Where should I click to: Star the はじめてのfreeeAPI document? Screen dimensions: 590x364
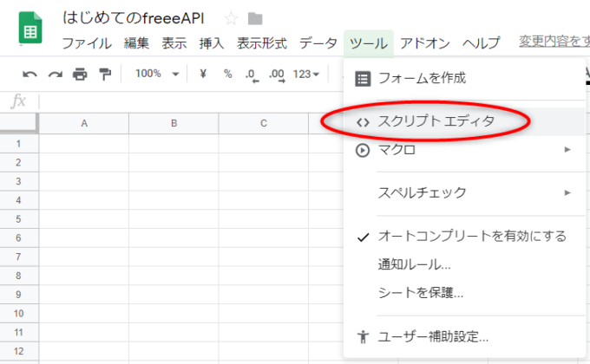click(231, 18)
